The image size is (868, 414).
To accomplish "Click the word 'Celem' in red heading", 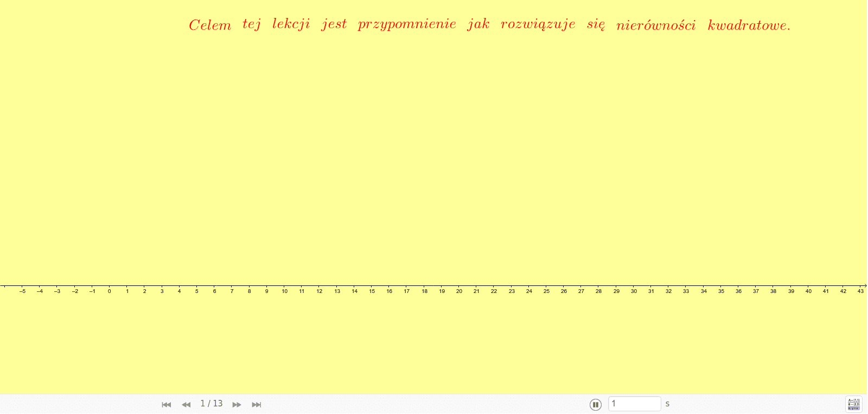I will 210,25.
